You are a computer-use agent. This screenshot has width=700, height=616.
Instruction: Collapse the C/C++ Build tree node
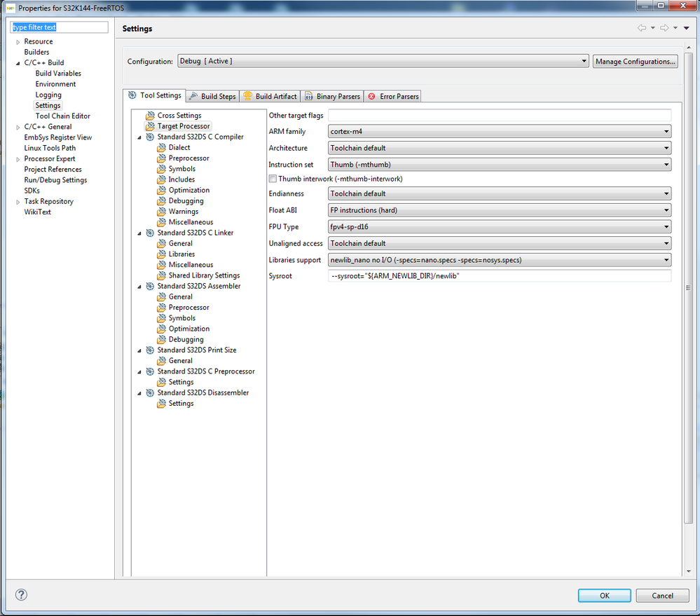pyautogui.click(x=18, y=63)
